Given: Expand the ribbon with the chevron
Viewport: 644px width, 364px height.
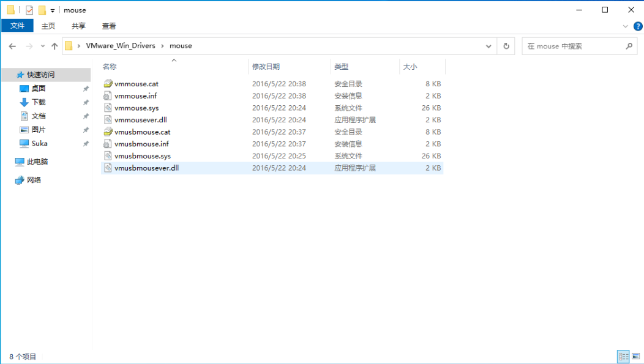Looking at the screenshot, I should 625,26.
